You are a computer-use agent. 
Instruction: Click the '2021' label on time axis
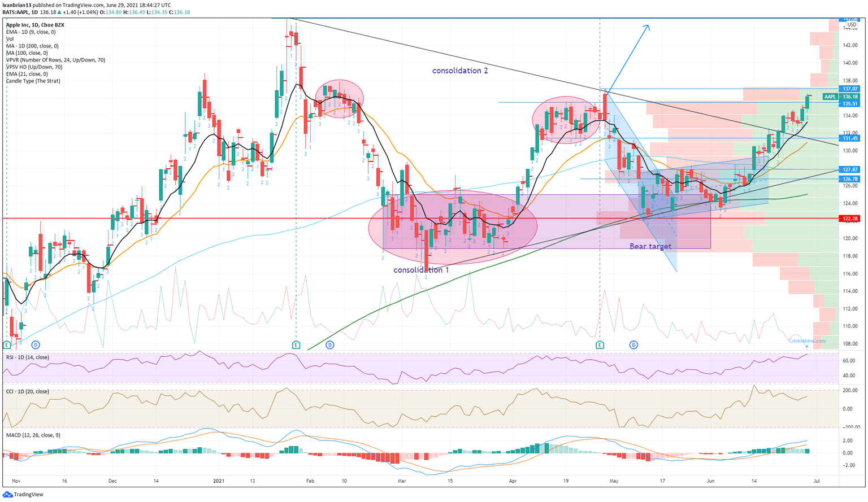(x=219, y=481)
